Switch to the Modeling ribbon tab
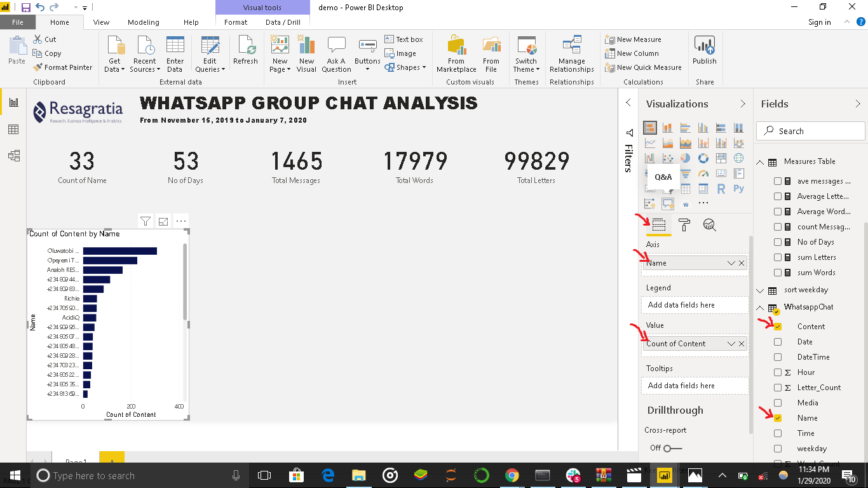The height and width of the screenshot is (488, 868). (x=144, y=22)
